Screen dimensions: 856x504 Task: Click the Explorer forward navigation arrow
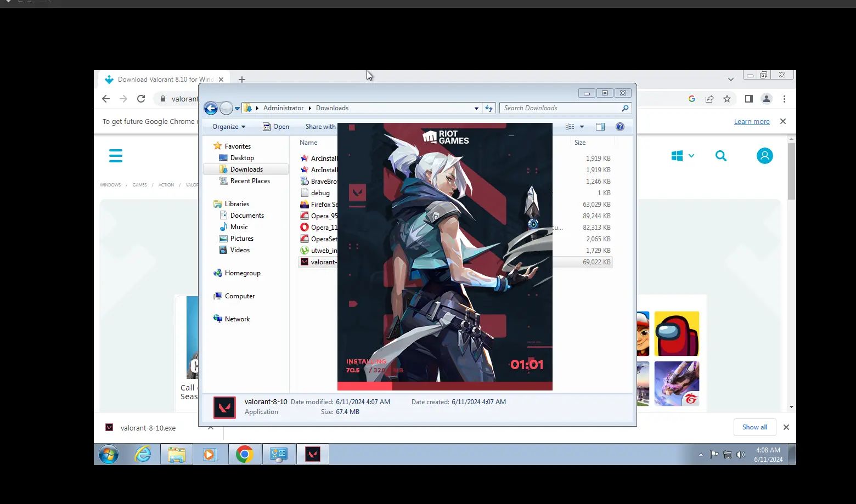pyautogui.click(x=226, y=108)
